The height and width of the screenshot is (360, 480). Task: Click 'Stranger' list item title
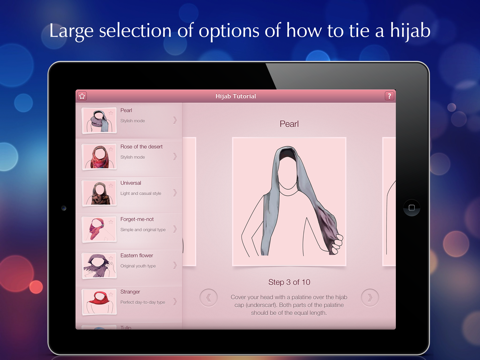(130, 292)
